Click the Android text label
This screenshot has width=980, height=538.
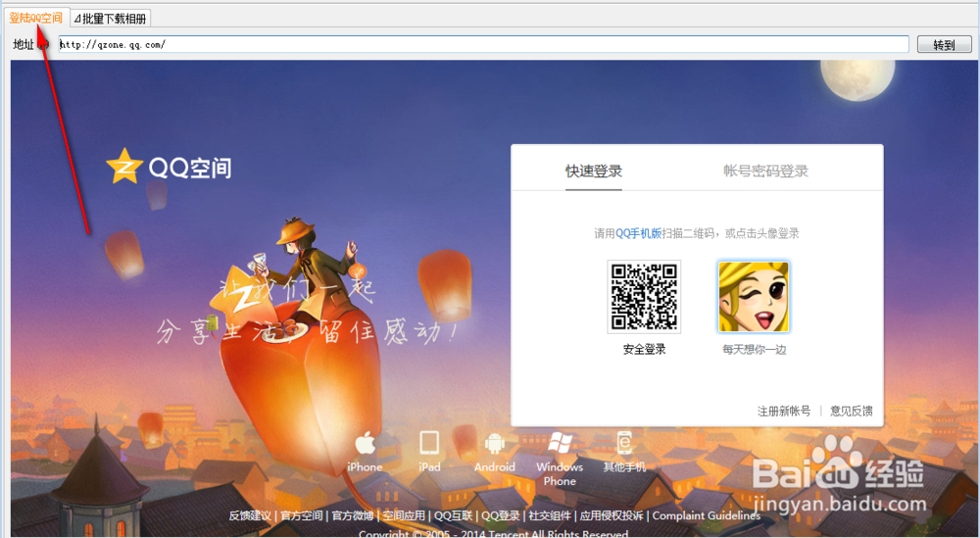[494, 466]
